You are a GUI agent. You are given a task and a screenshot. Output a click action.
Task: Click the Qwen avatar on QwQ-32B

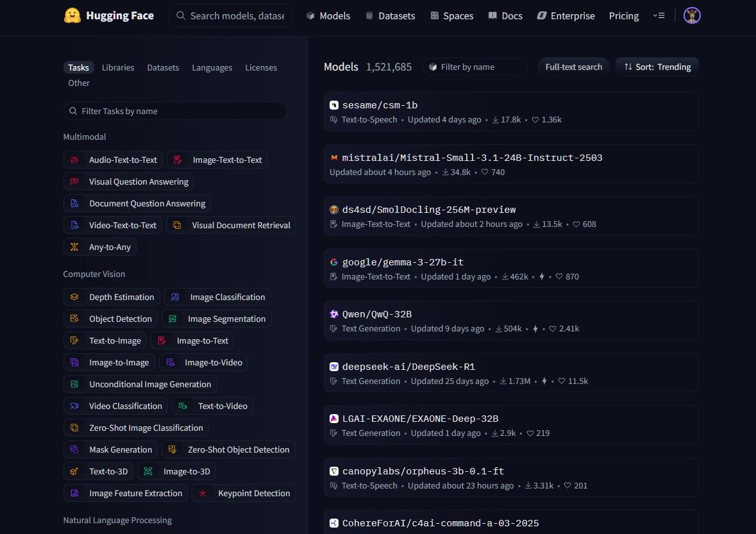(334, 314)
